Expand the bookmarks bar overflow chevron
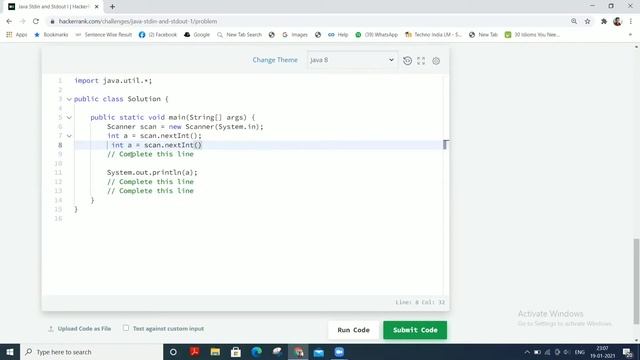This screenshot has width=640, height=360. coord(630,35)
